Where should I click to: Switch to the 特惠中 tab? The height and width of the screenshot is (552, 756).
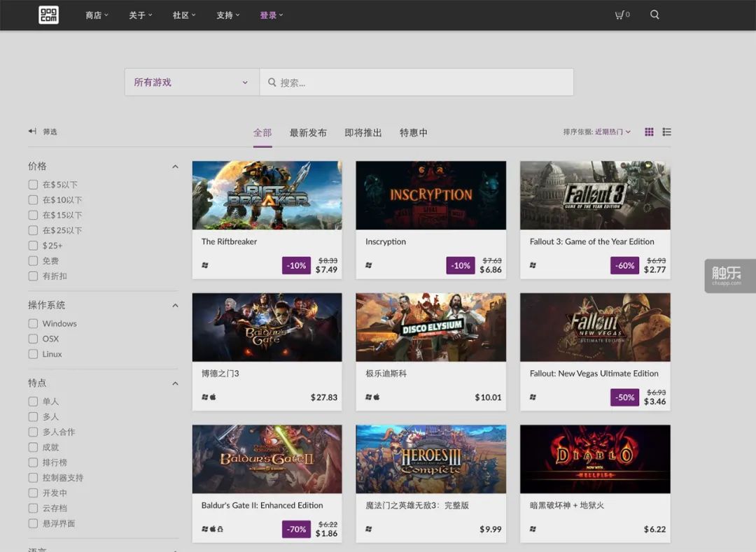click(413, 133)
